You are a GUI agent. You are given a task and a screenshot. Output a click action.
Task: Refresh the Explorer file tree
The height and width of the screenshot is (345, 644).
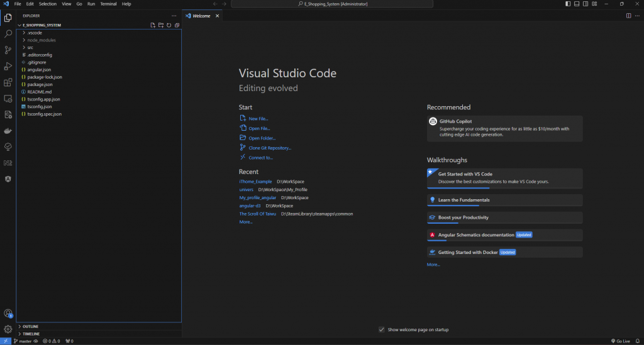pos(169,25)
